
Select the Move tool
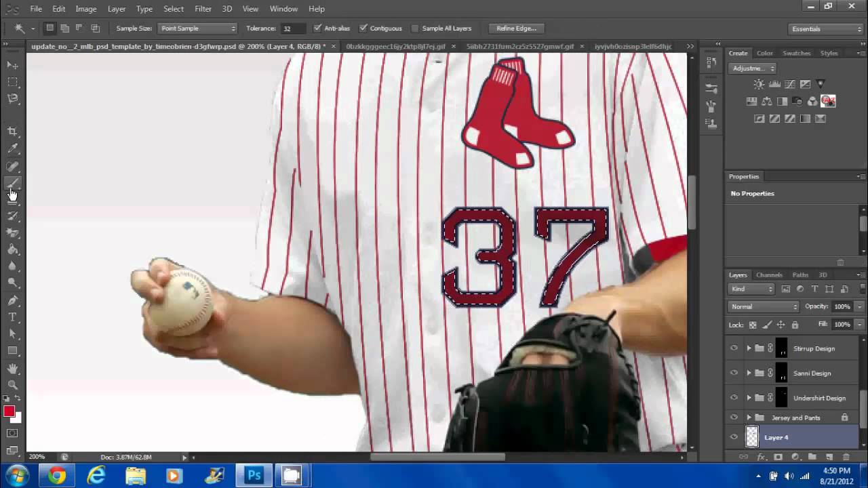tap(12, 65)
